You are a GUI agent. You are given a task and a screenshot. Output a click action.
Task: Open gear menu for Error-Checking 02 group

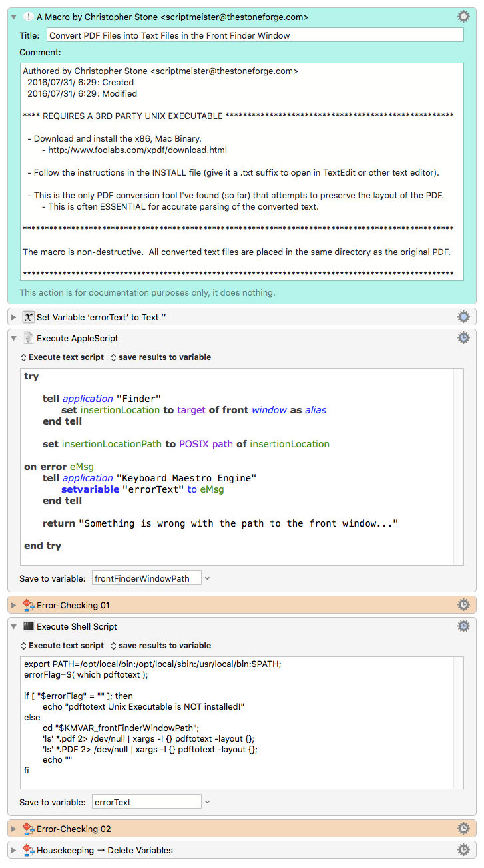coord(463,828)
